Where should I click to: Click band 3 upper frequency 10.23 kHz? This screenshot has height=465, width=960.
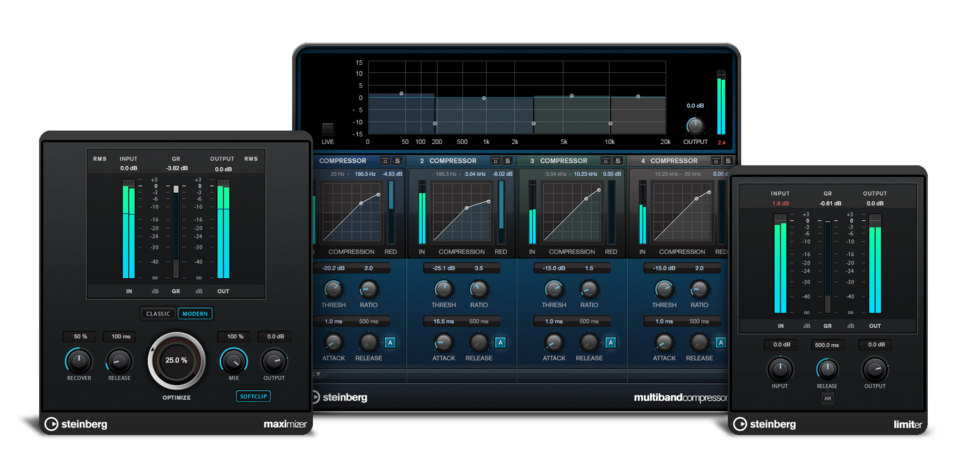585,174
